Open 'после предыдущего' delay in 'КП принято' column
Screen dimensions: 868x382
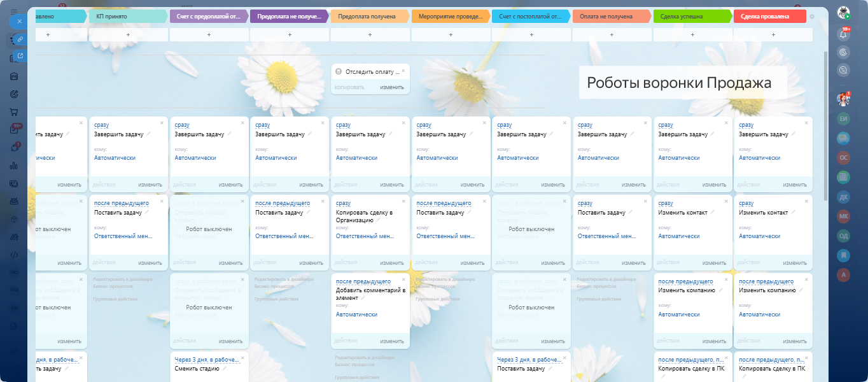coord(122,203)
